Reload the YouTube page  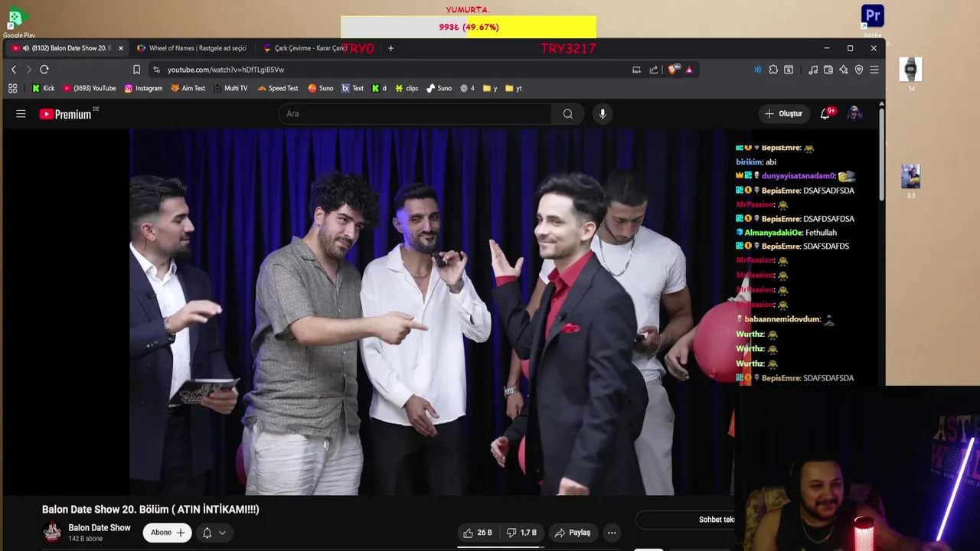44,70
